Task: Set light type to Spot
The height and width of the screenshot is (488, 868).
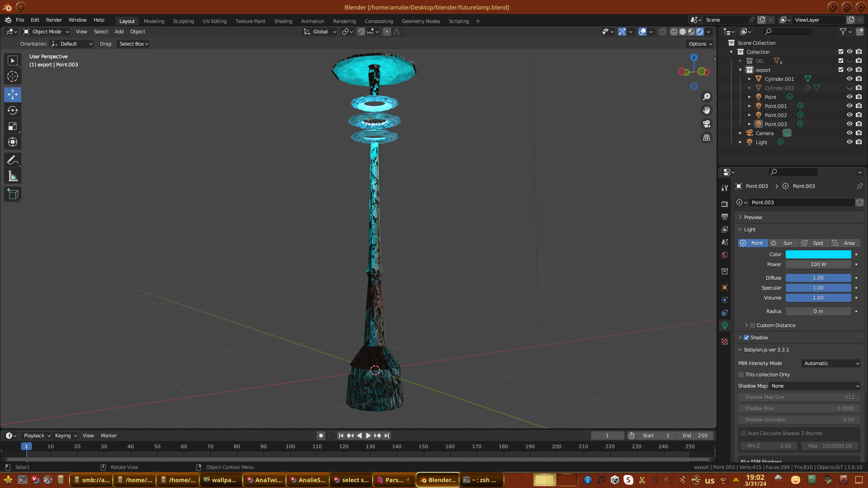Action: click(x=814, y=243)
